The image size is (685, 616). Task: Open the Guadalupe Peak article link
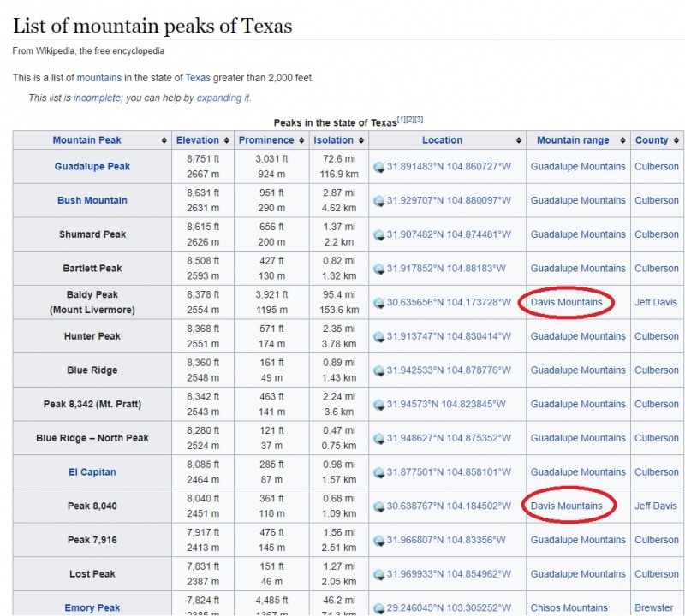[92, 166]
